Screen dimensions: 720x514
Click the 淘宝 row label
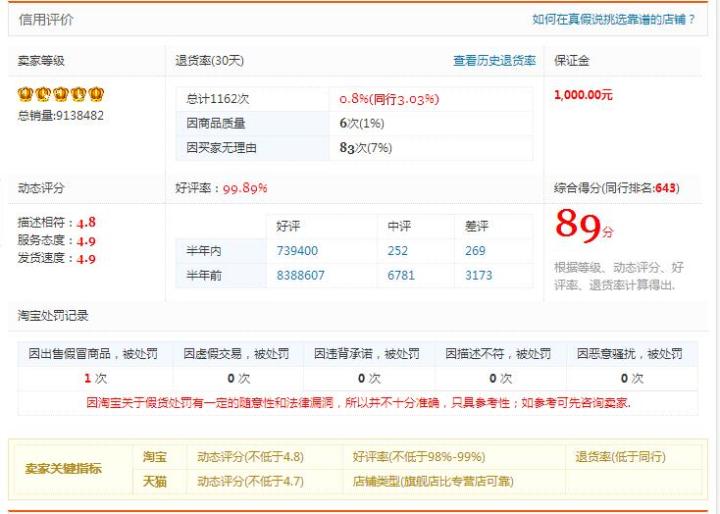(x=155, y=457)
